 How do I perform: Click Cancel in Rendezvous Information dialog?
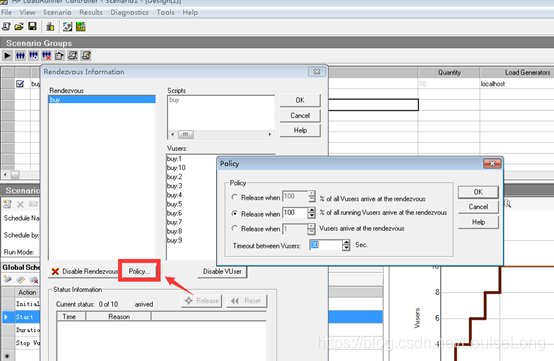tap(300, 116)
